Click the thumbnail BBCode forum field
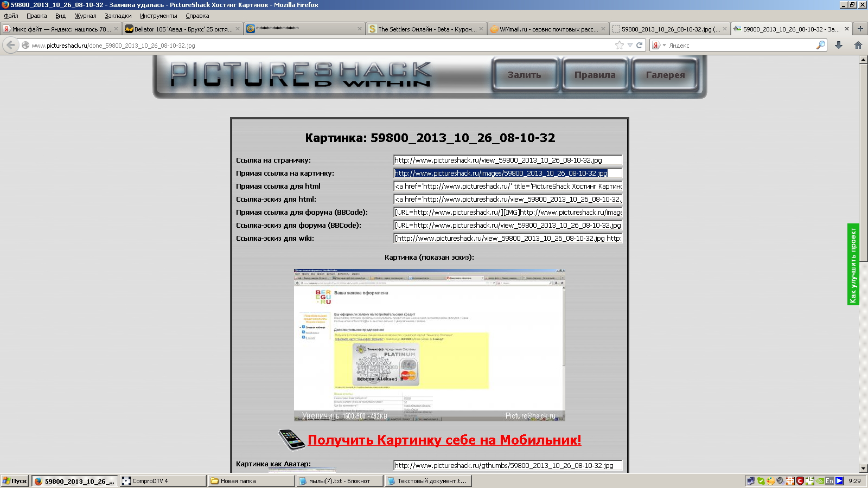 coord(508,225)
